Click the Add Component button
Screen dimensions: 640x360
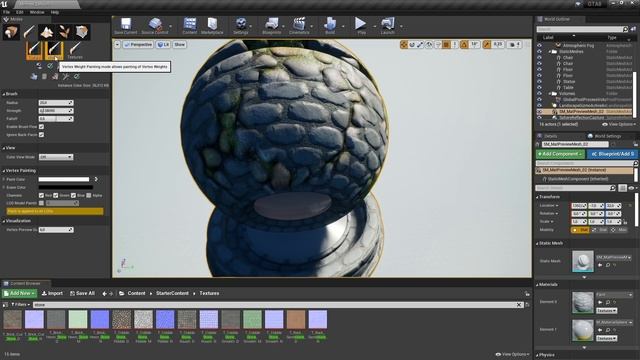tap(560, 154)
